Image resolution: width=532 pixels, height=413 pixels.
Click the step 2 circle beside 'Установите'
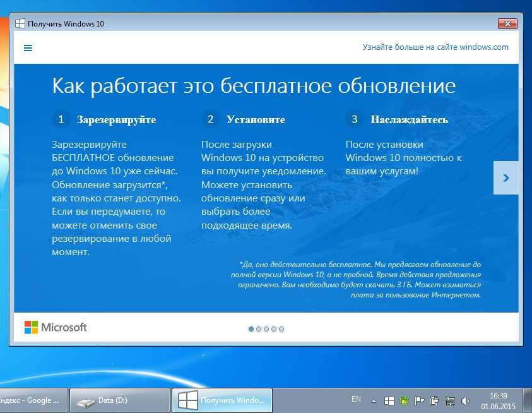(210, 119)
